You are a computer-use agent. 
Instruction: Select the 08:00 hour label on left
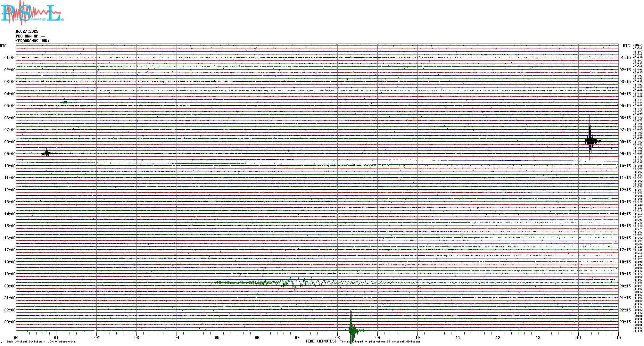point(10,142)
